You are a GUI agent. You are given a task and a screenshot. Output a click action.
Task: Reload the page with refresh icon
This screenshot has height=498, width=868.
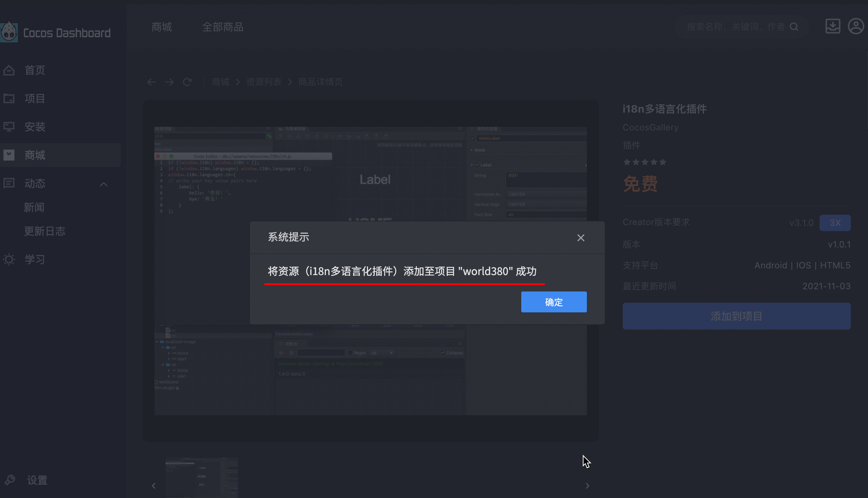[x=187, y=82]
